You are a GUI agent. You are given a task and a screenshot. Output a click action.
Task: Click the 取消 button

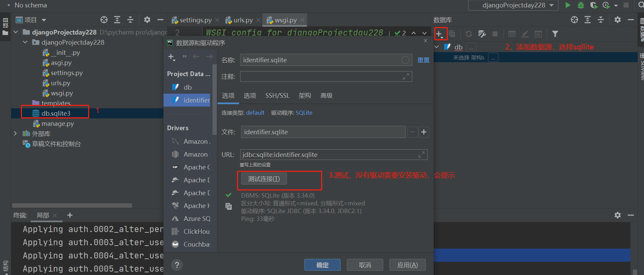coord(365,265)
